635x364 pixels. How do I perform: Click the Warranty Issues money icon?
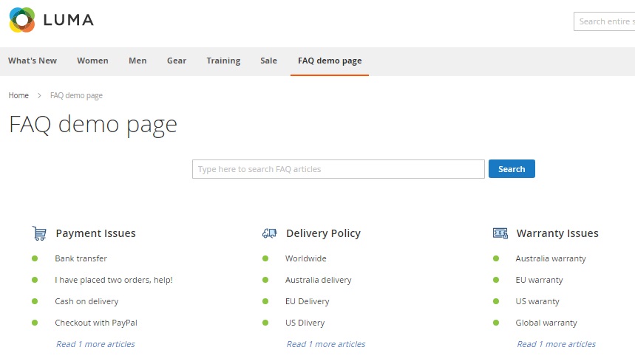pos(500,233)
